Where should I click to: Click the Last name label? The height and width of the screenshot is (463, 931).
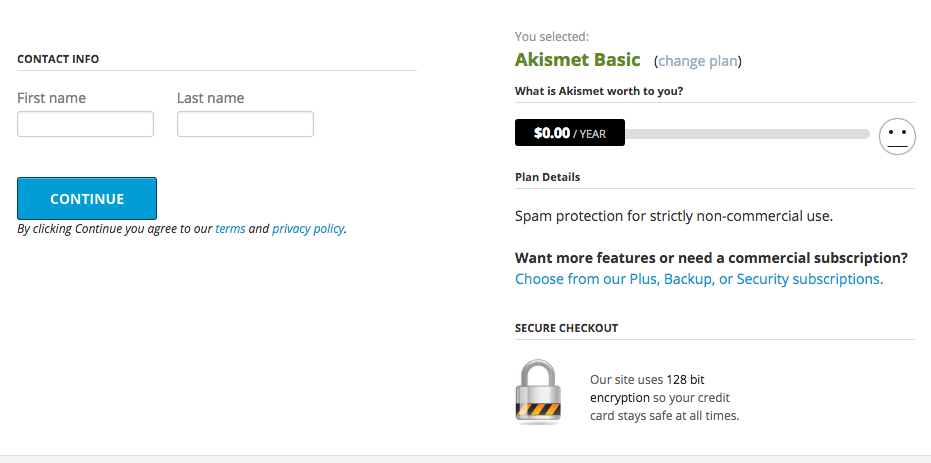coord(211,98)
